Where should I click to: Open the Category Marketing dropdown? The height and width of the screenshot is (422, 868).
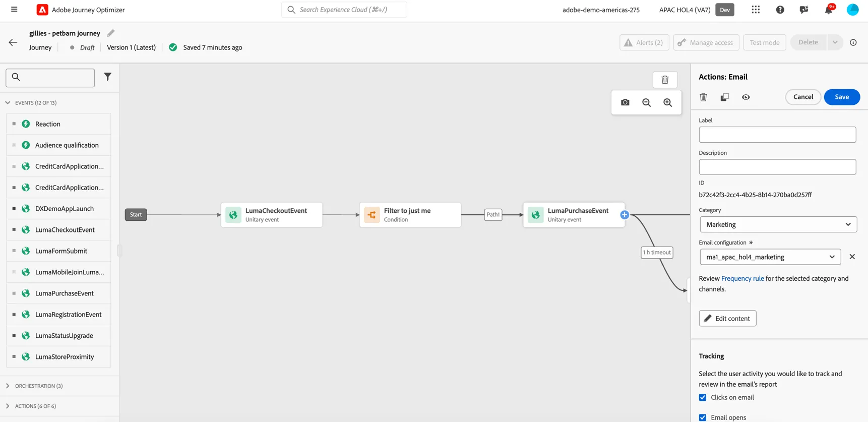778,224
